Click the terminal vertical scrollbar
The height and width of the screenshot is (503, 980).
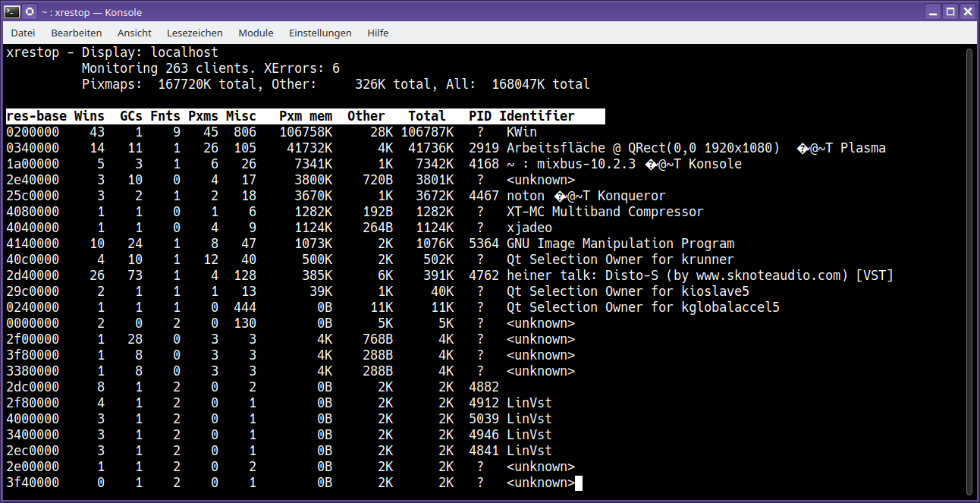[969, 272]
